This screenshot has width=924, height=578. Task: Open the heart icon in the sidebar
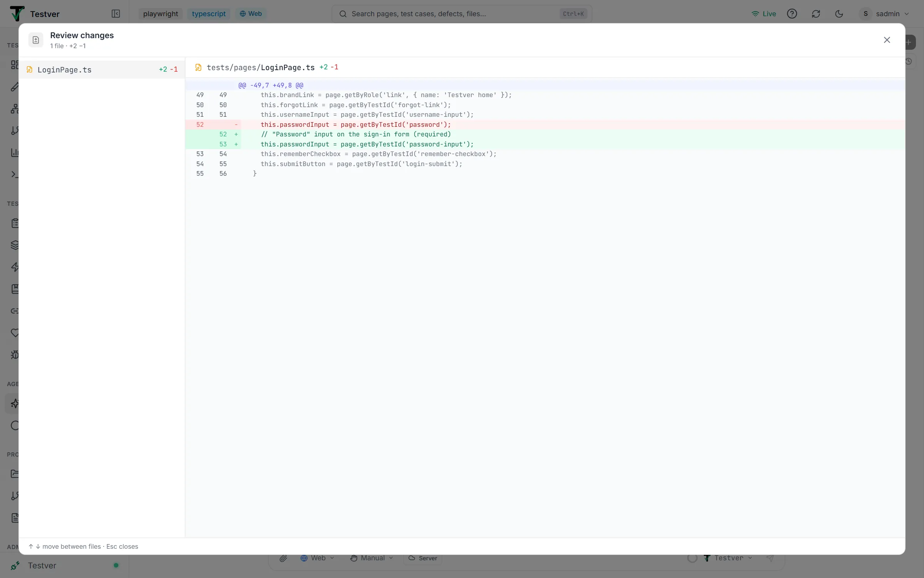coord(15,333)
